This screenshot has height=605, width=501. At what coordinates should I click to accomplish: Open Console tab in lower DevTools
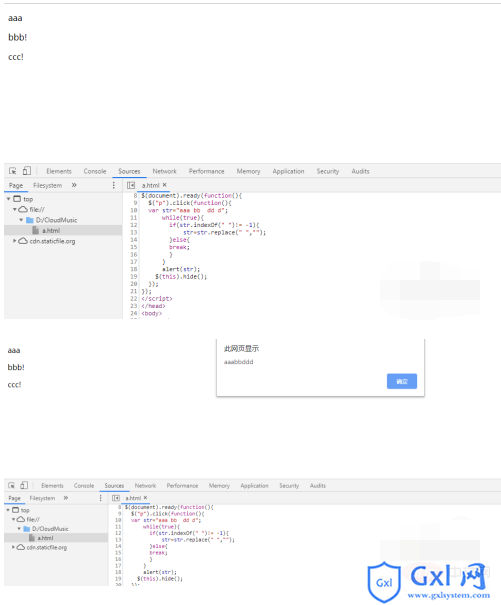[84, 486]
